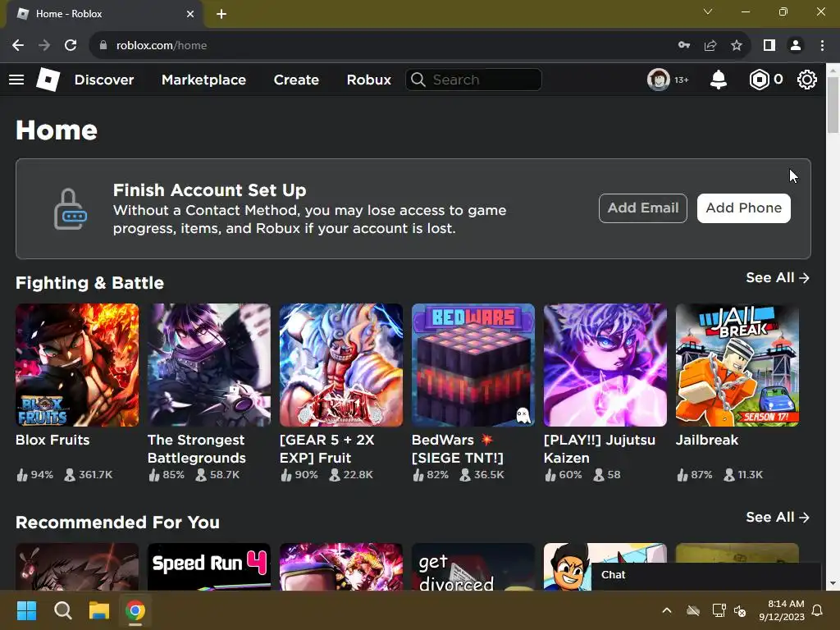Click the search magnifier icon in Roblox

tap(418, 80)
